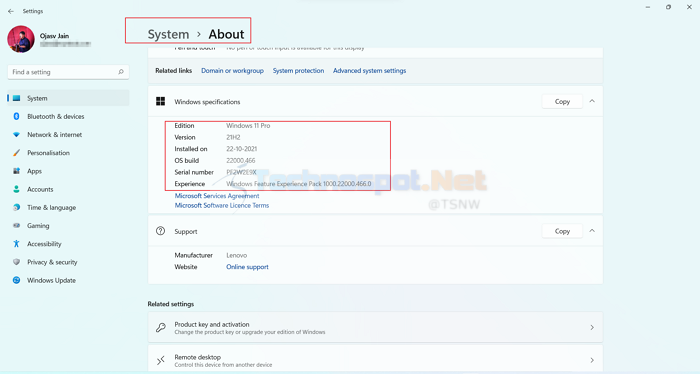The image size is (700, 374).
Task: Click the Accounts person icon
Action: [17, 189]
